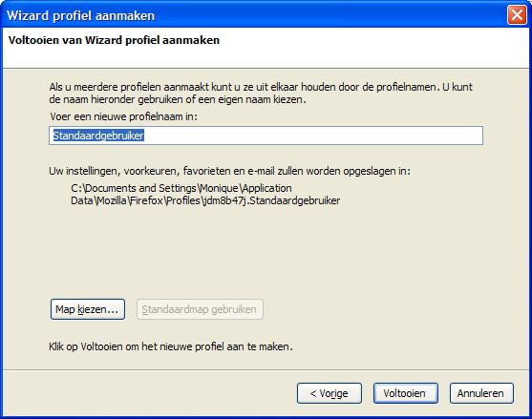Open the Map kiezen folder chooser

click(x=88, y=309)
